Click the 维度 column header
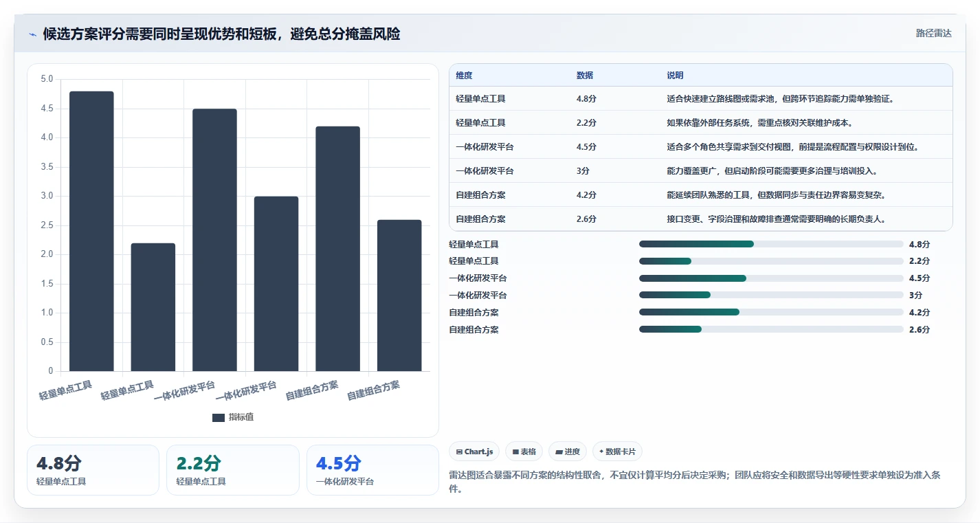 tap(464, 76)
